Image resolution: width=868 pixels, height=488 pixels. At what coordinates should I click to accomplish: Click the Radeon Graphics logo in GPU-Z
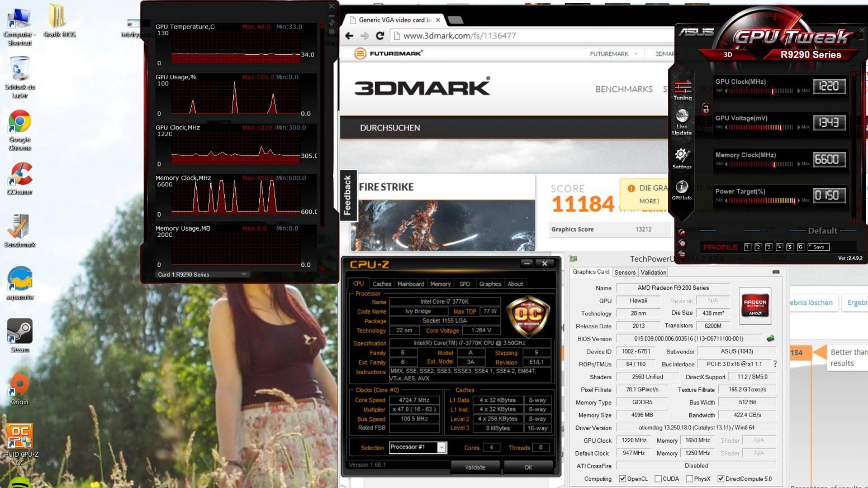coord(755,305)
